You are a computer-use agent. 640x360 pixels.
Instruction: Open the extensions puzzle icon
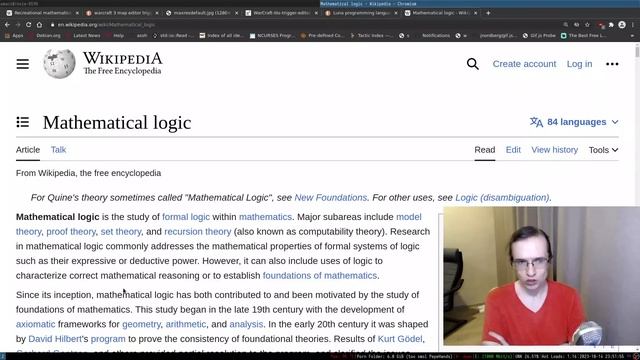click(x=611, y=25)
